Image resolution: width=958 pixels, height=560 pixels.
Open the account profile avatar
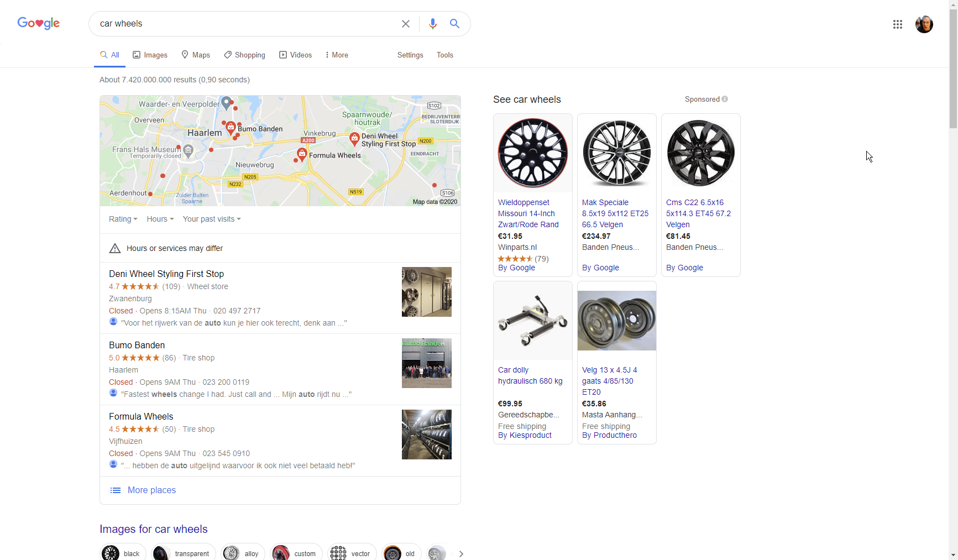tap(924, 24)
